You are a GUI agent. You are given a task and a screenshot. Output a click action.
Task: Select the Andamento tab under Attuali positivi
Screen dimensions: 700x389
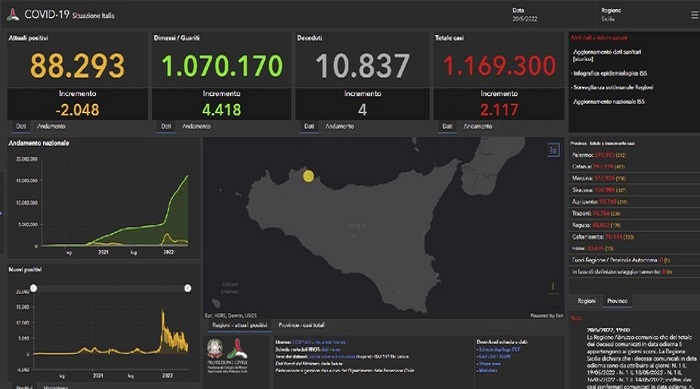point(51,126)
